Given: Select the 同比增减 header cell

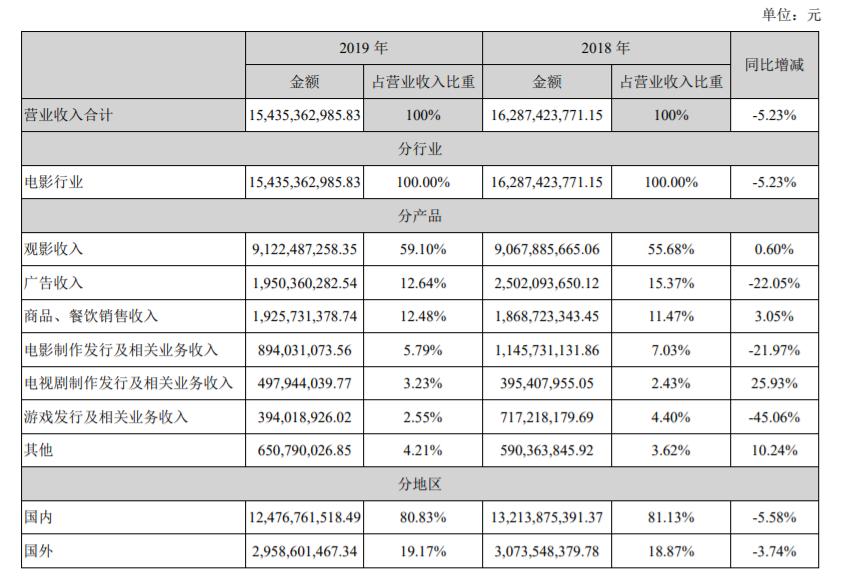Looking at the screenshot, I should tap(774, 65).
